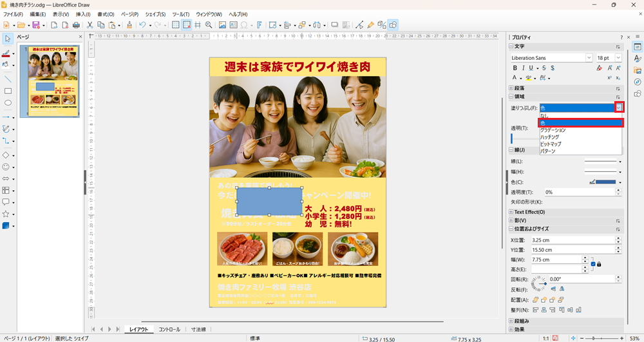Expand the 影(V) section

511,220
